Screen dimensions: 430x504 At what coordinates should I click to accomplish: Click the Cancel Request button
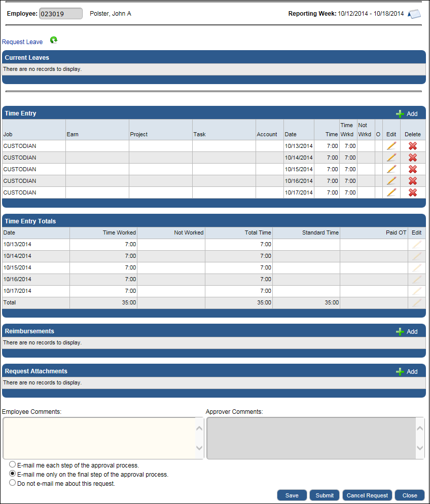[x=368, y=495]
